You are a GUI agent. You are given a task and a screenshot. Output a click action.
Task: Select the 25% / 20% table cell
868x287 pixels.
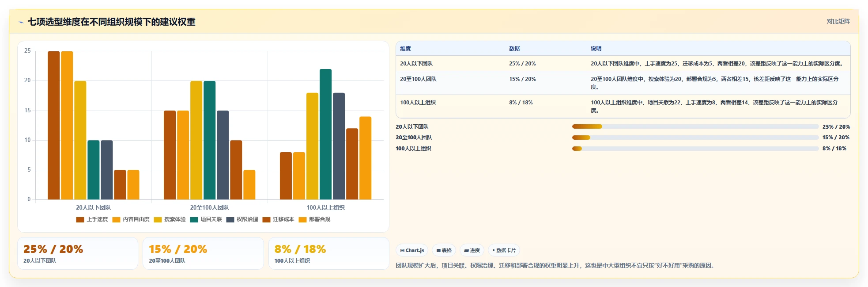click(x=546, y=64)
